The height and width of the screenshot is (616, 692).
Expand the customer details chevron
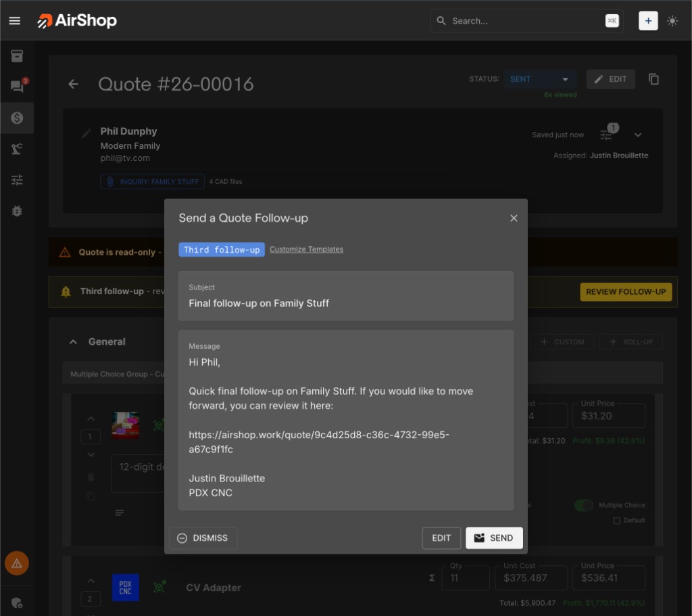[637, 135]
